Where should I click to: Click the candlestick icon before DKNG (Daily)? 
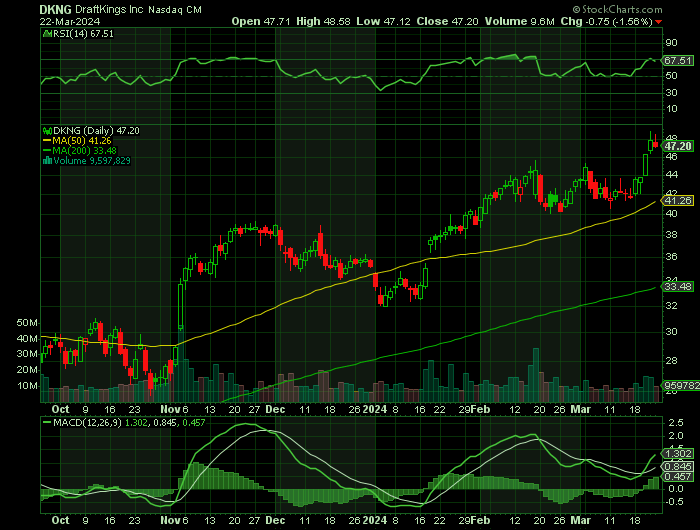(47, 131)
